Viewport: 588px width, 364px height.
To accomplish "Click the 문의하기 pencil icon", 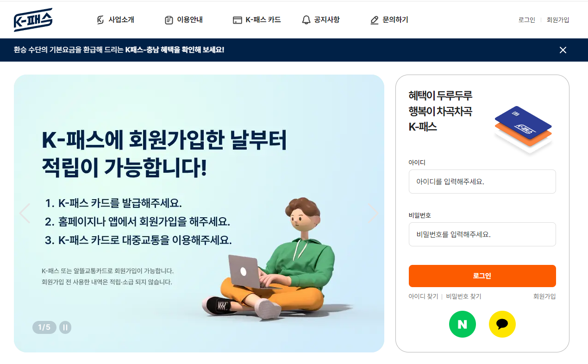I will coord(375,20).
